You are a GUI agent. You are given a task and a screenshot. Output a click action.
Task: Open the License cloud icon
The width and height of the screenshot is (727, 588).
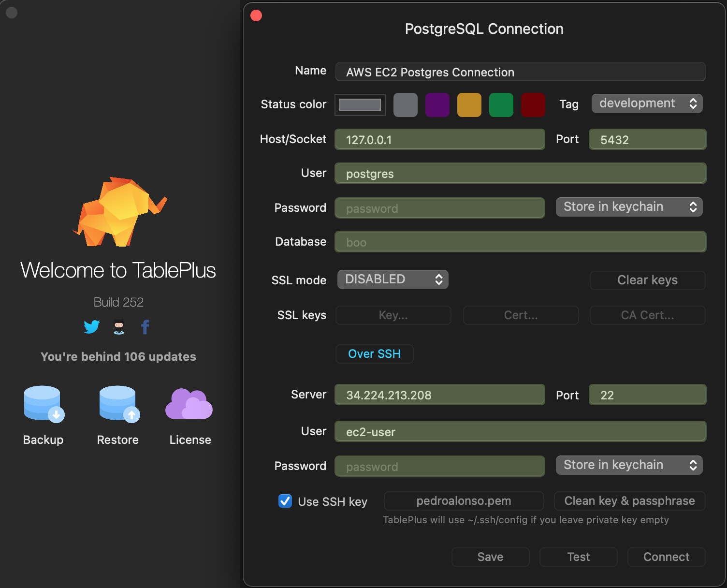point(189,403)
